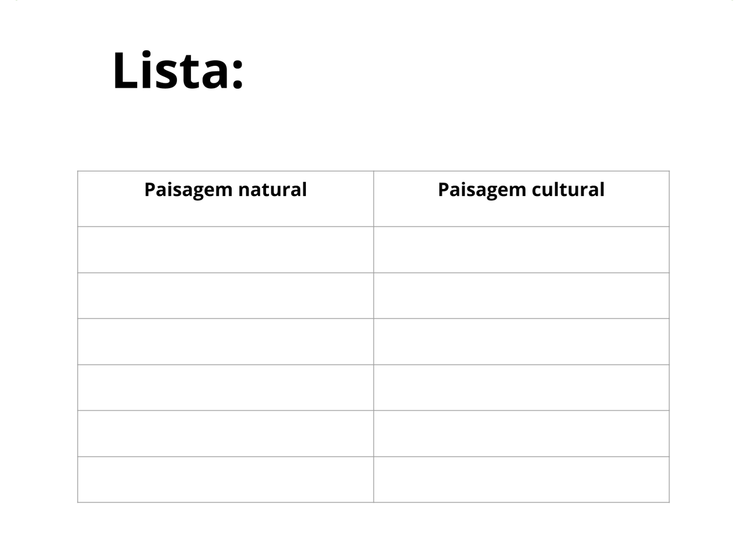Select fifth empty cell under Paisagem cultural
Screen dimensions: 747x560
tap(521, 433)
